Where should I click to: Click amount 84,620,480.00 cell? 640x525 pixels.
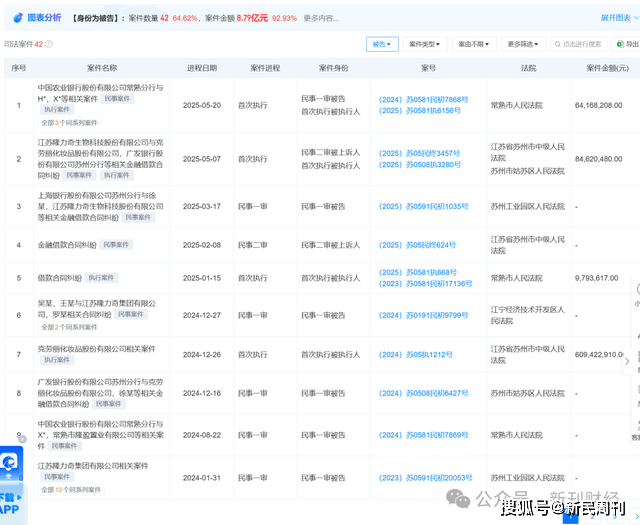point(599,159)
